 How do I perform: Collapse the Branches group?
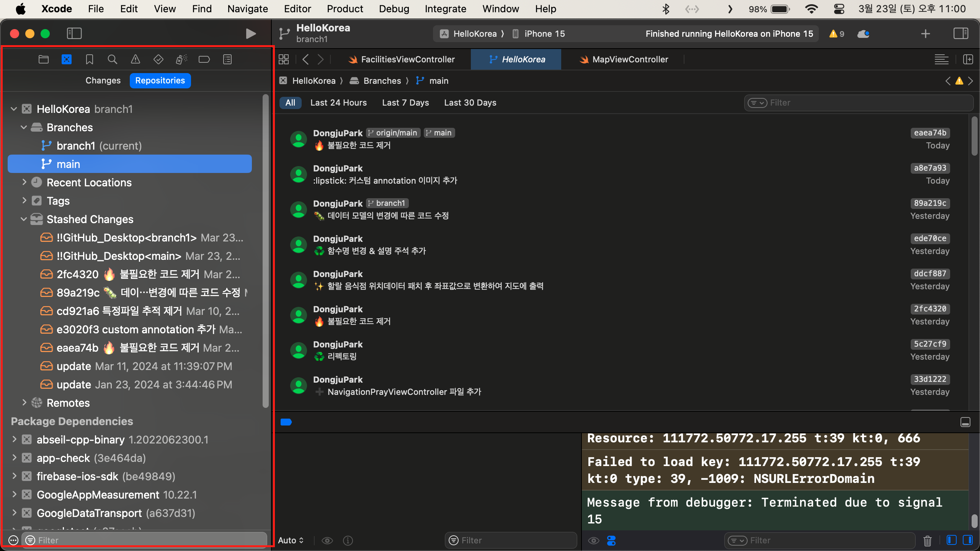24,127
